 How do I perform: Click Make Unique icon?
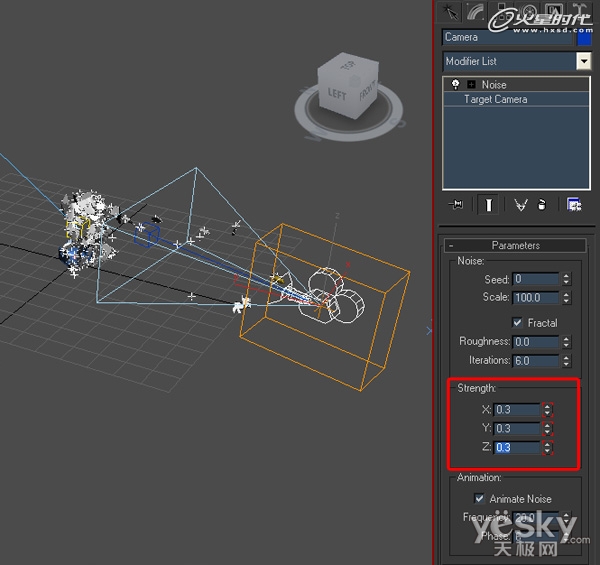[x=521, y=205]
